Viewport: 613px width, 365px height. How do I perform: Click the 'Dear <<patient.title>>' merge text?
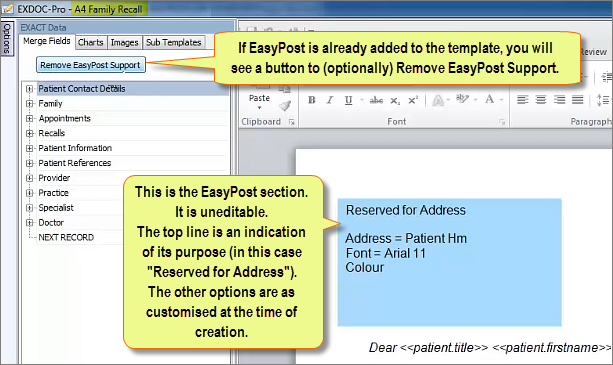[x=428, y=347]
